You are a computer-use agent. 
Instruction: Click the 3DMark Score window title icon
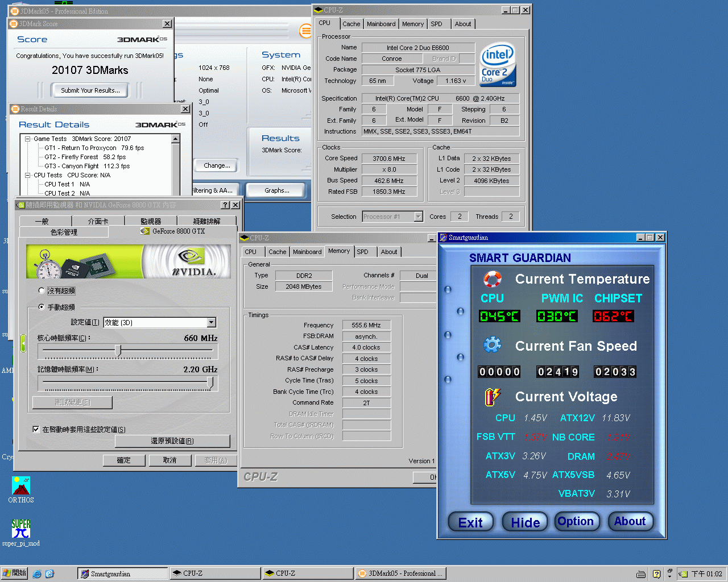(x=14, y=24)
